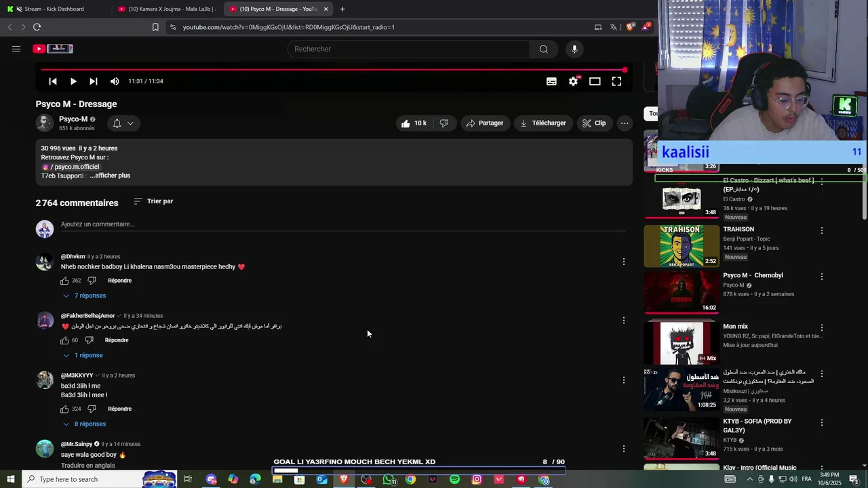The width and height of the screenshot is (868, 488).
Task: Expand the 8 réponses thread
Action: (x=85, y=424)
